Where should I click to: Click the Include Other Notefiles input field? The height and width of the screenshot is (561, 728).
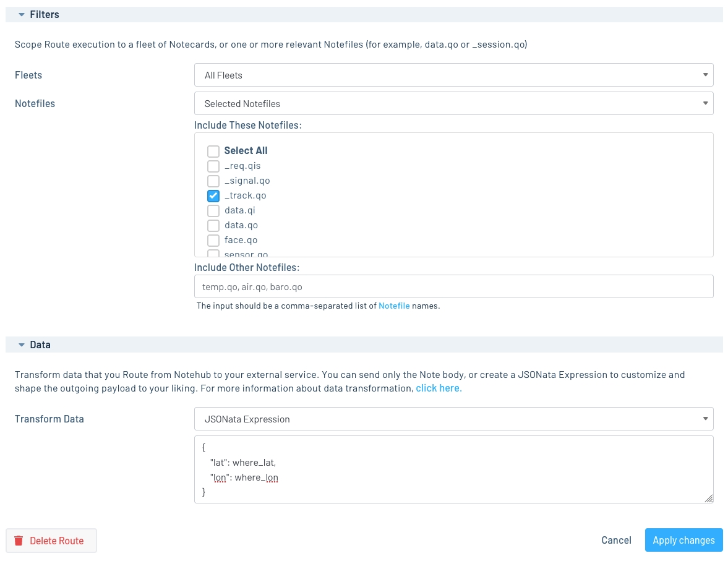(x=453, y=286)
